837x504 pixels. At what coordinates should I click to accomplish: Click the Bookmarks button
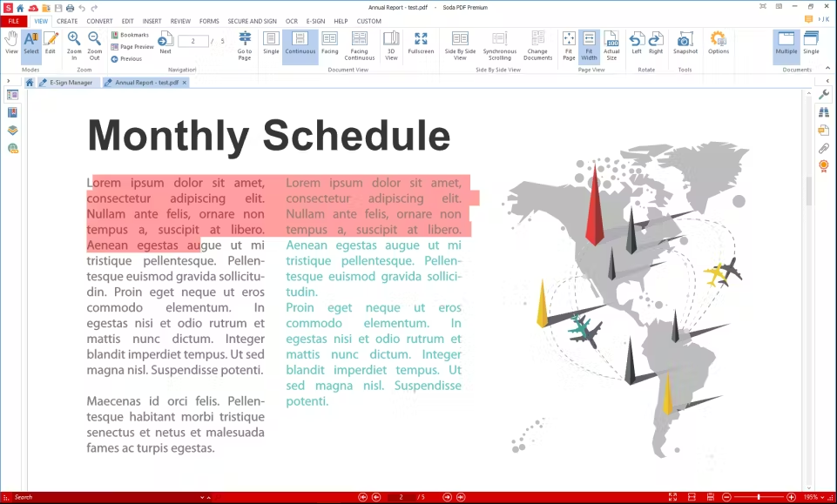(130, 35)
